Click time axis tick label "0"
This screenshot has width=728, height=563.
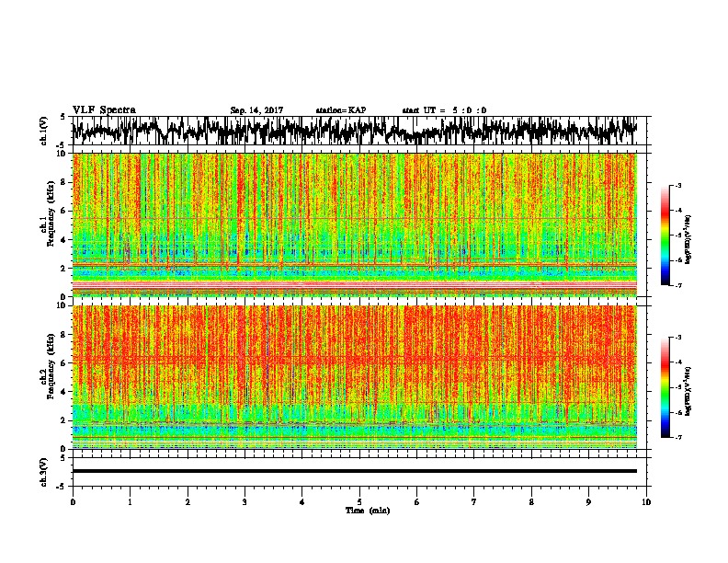tap(73, 502)
